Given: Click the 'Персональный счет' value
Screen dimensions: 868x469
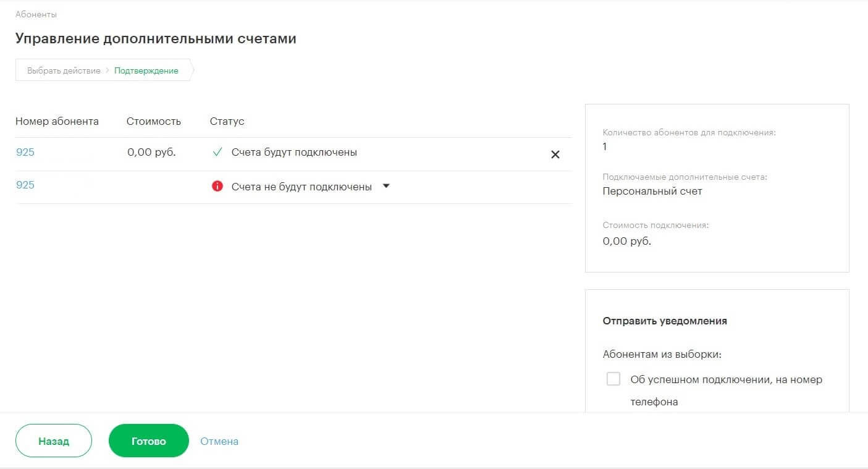Looking at the screenshot, I should click(652, 191).
